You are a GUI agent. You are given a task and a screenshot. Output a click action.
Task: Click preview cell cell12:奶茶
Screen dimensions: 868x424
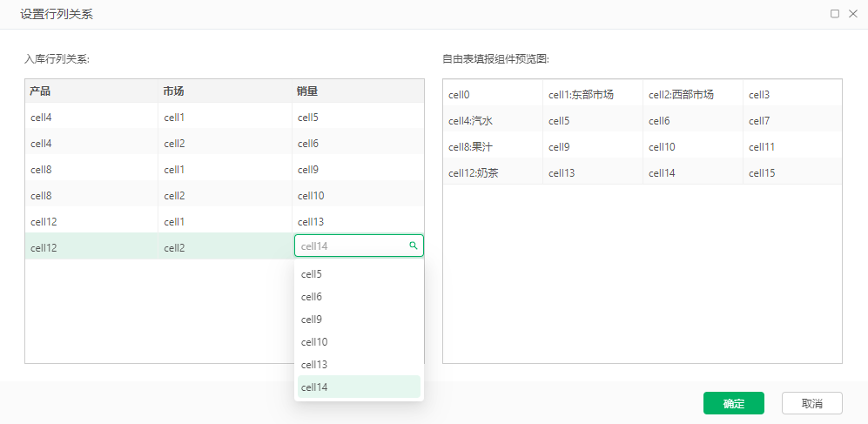[493, 172]
